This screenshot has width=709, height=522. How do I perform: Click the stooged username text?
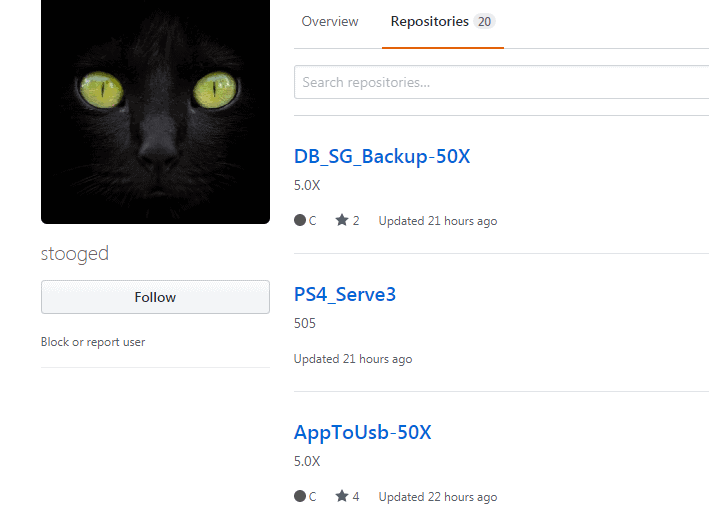[75, 254]
